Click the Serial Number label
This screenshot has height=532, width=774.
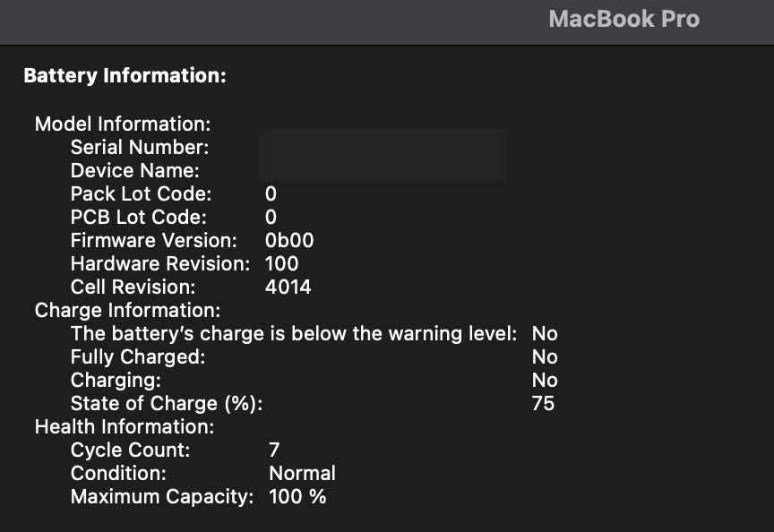coord(140,147)
